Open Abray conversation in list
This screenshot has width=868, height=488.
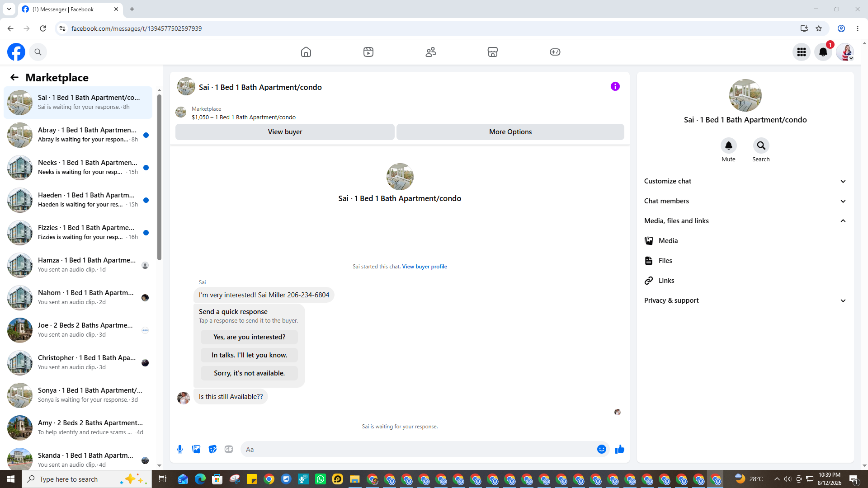point(78,135)
